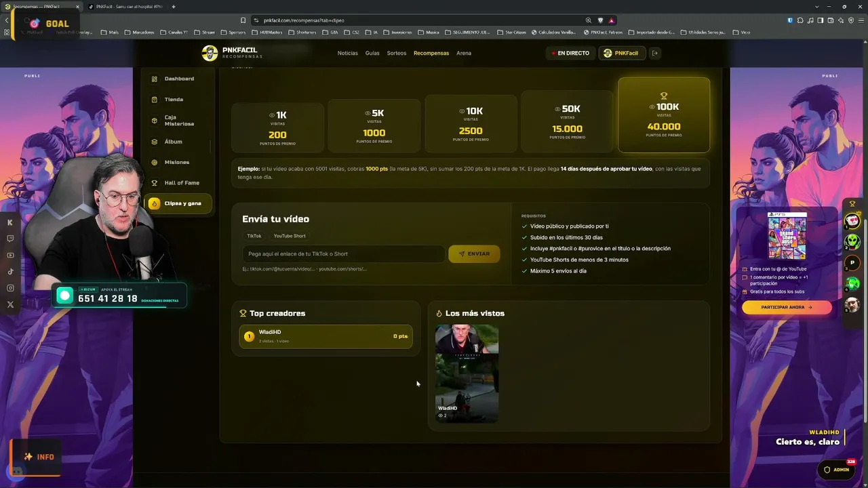Click the Noticias nav link
Image resolution: width=868 pixels, height=488 pixels.
tap(347, 53)
